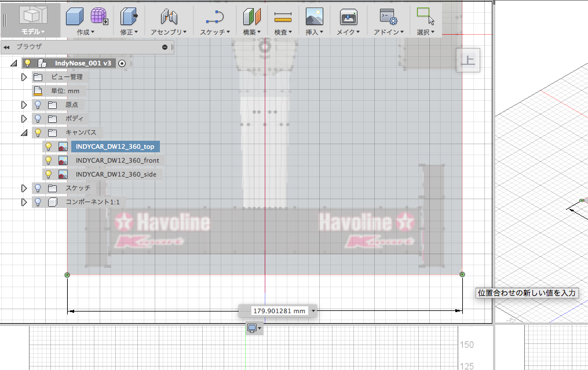
Task: Minimize the browser panel with round minus button
Action: (165, 47)
